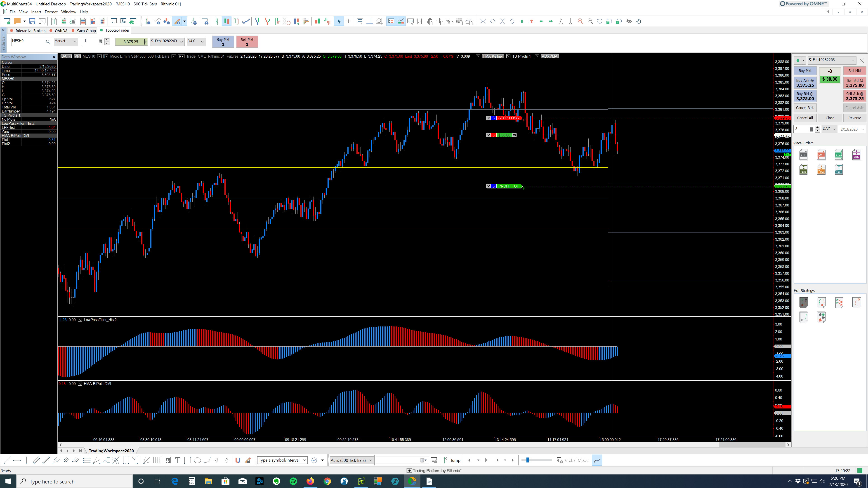Click the Cancel All button
The height and width of the screenshot is (488, 868).
pyautogui.click(x=805, y=118)
